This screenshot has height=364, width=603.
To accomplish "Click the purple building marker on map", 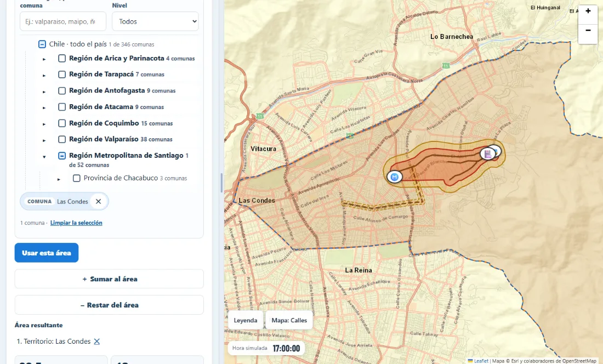I will [488, 154].
